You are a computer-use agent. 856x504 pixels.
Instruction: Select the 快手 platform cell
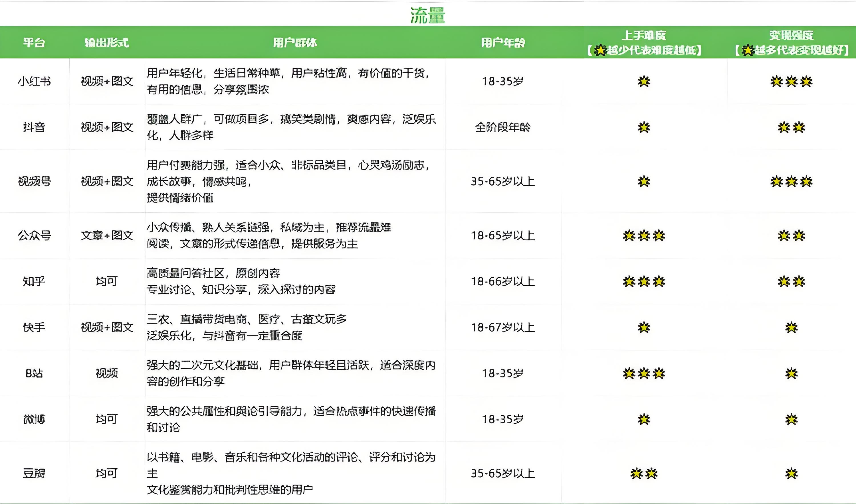[x=34, y=327]
